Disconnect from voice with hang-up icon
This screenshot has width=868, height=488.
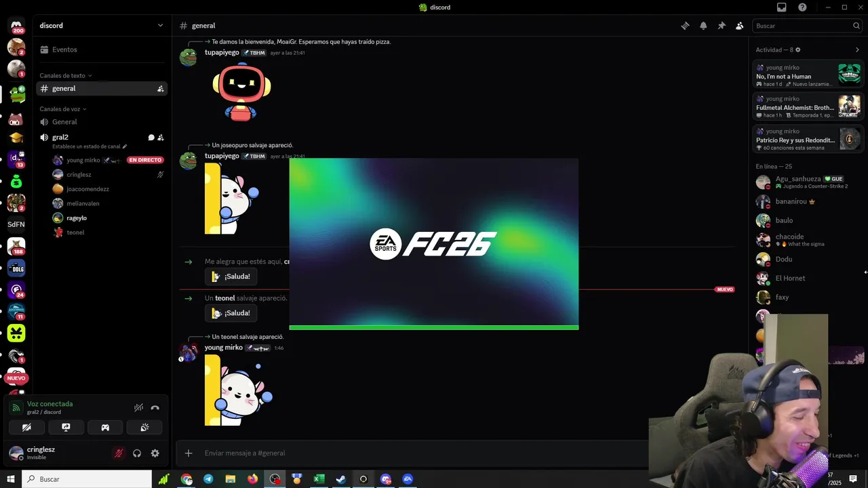tap(155, 407)
